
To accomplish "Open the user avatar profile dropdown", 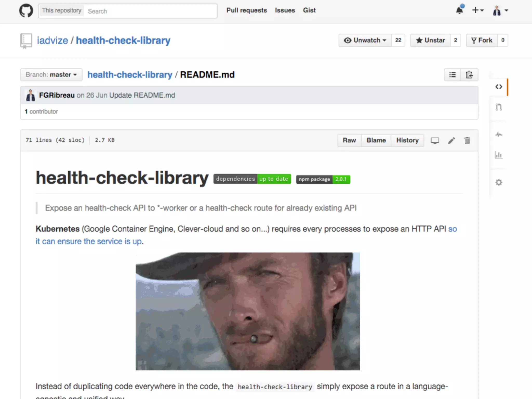I will (x=500, y=11).
